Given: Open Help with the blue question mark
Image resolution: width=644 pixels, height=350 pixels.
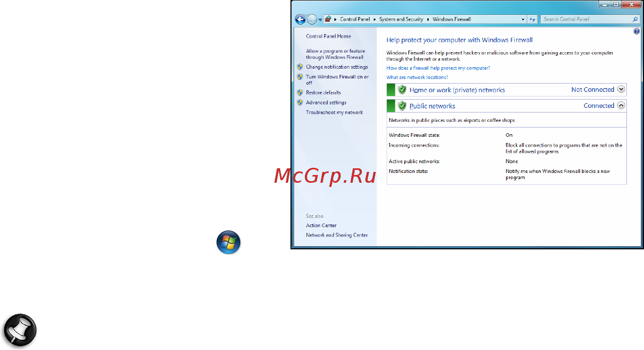Looking at the screenshot, I should [x=637, y=31].
